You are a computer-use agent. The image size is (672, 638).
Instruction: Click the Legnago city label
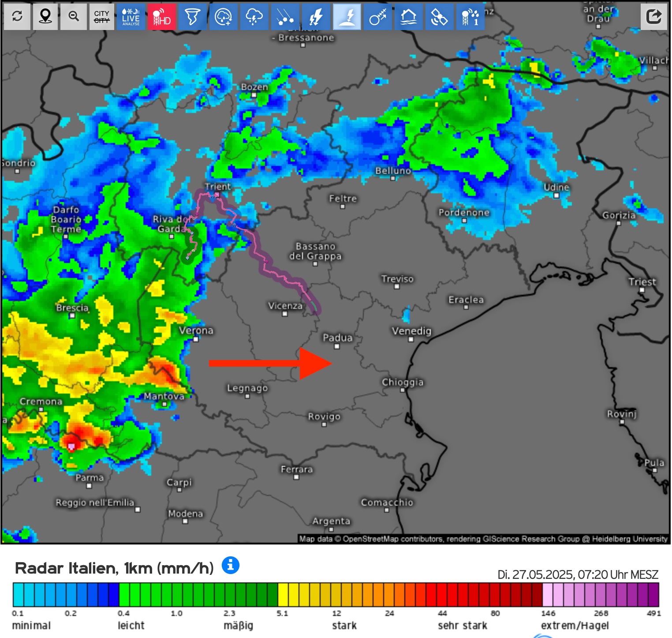[247, 388]
